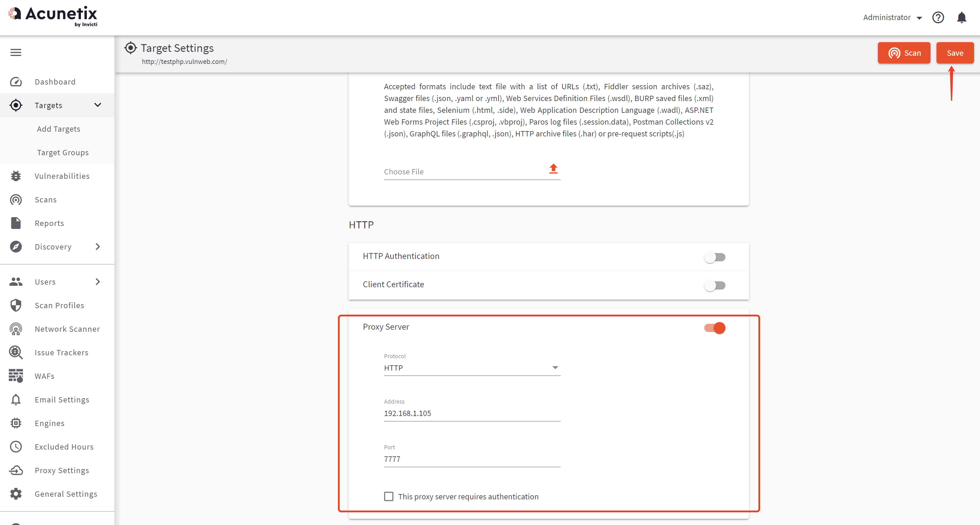Open Scan Profiles in sidebar

(x=59, y=305)
